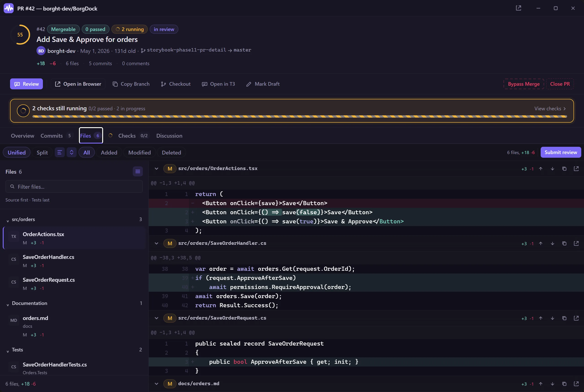Click the expand-all diff toolbar icon
The width and height of the screenshot is (584, 392).
click(72, 152)
